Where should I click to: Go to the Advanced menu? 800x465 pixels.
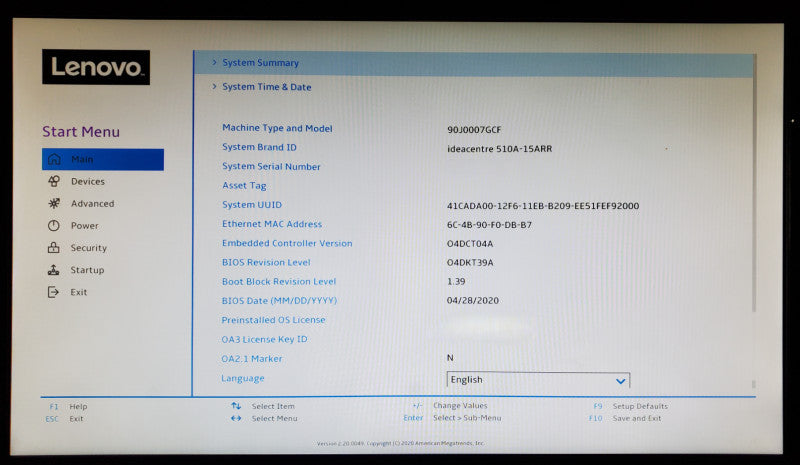click(92, 203)
